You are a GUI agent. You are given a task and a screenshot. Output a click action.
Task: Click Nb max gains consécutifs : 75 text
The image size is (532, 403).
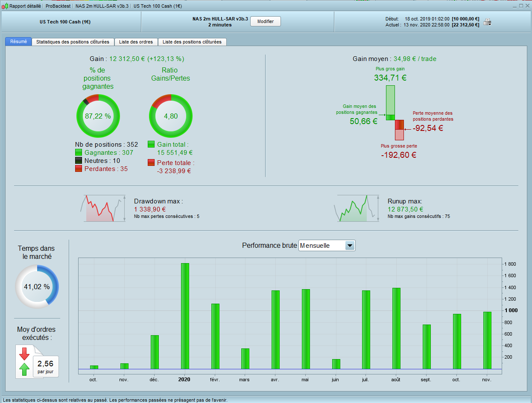pyautogui.click(x=419, y=216)
